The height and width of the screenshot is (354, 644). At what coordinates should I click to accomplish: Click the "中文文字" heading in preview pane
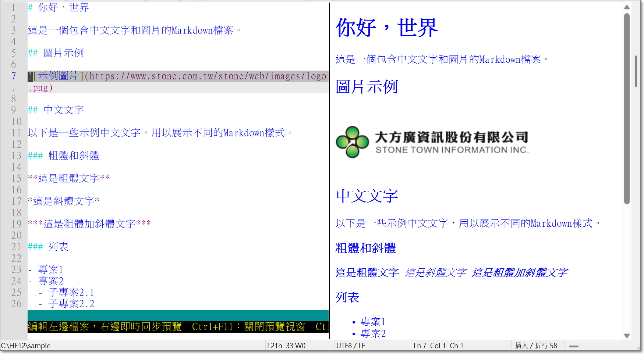coord(367,196)
